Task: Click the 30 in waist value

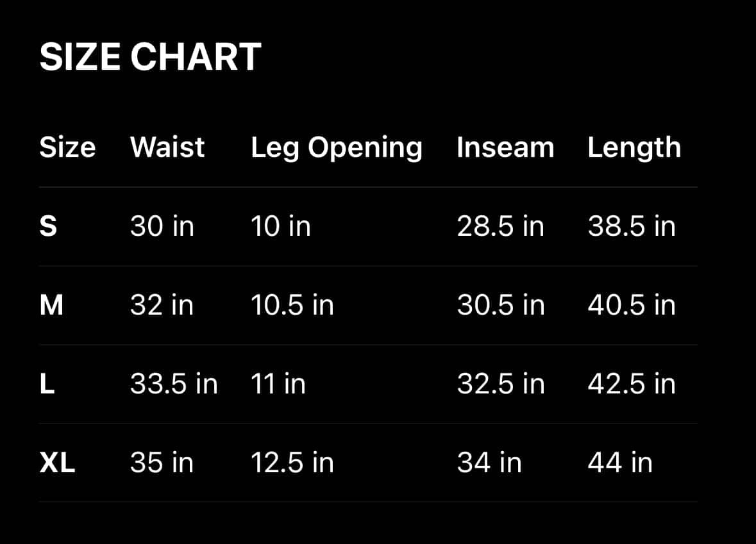Action: [162, 227]
